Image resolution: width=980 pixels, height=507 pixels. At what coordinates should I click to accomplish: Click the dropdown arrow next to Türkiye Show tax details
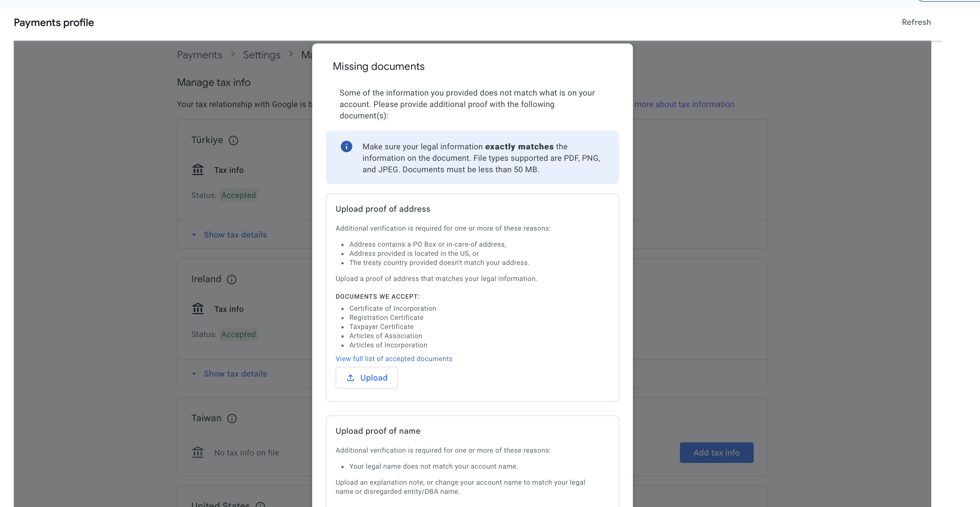tap(194, 235)
